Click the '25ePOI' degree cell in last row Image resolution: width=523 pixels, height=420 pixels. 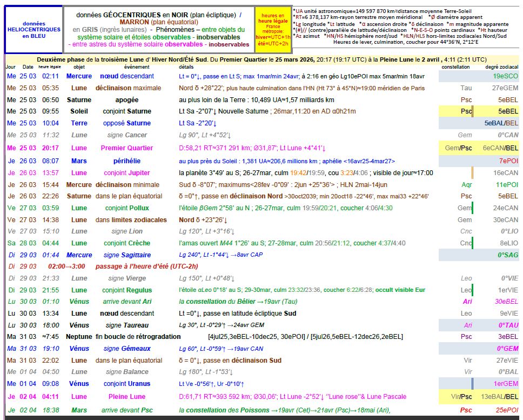click(x=507, y=410)
